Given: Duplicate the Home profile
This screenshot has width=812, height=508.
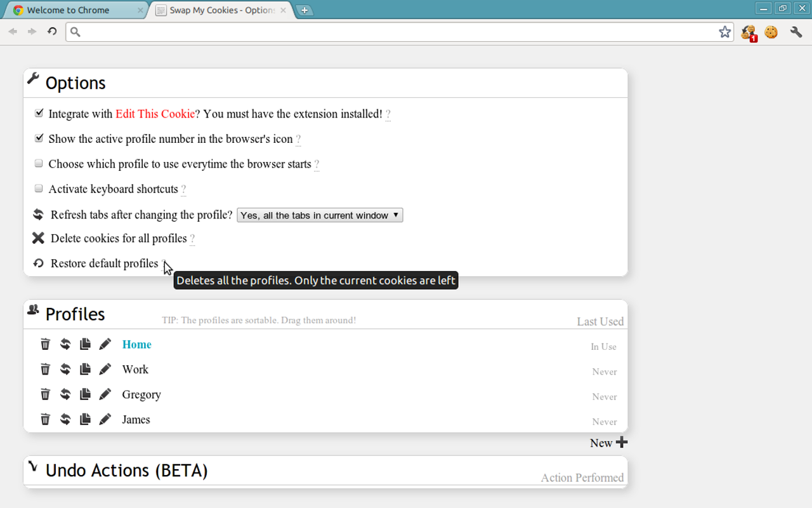Looking at the screenshot, I should [85, 344].
